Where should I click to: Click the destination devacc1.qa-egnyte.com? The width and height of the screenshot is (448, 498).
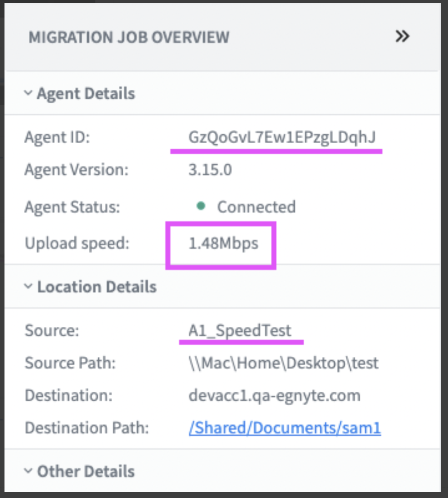click(275, 396)
